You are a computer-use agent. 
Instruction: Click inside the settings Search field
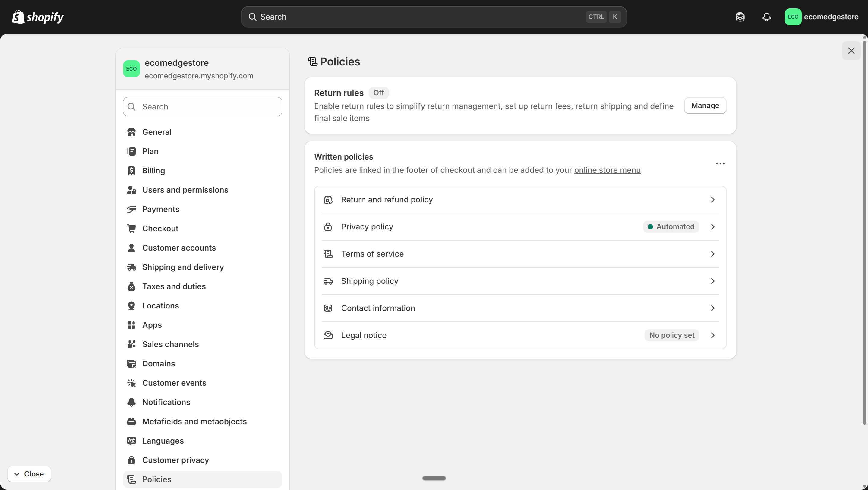click(202, 106)
